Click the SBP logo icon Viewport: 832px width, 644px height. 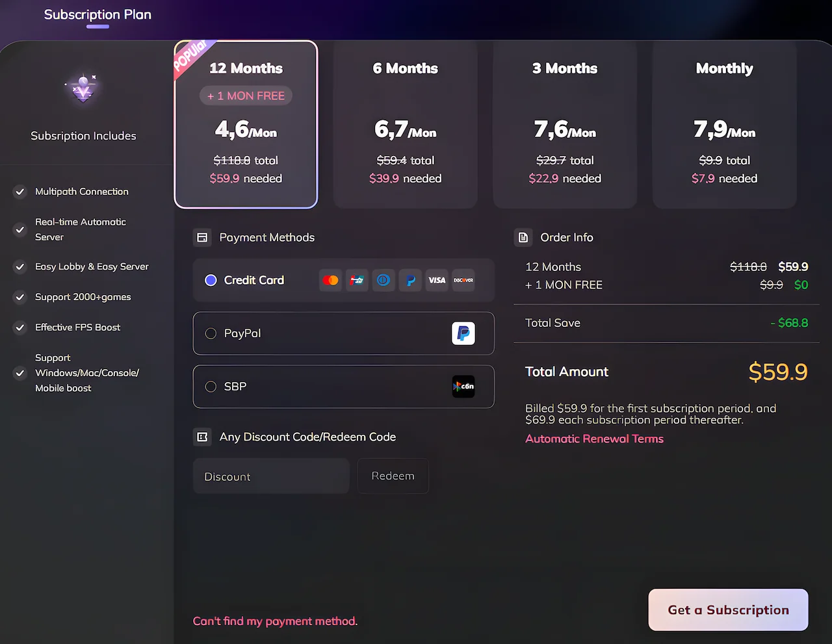[463, 387]
